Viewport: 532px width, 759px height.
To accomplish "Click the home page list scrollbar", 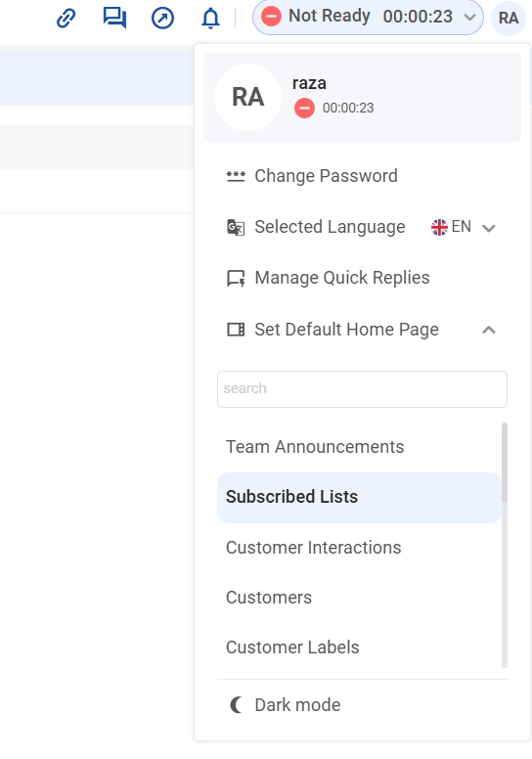I will pyautogui.click(x=505, y=463).
